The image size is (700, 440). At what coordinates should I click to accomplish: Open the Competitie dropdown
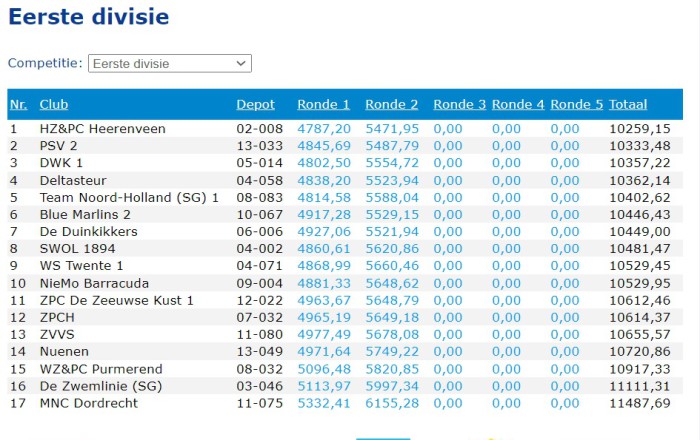click(170, 63)
